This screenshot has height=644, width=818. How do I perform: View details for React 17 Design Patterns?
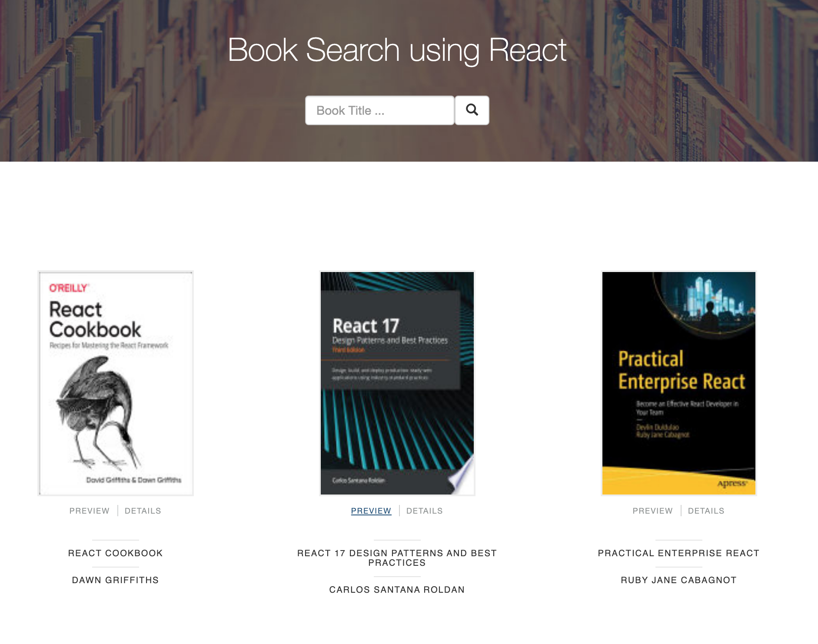click(x=425, y=511)
